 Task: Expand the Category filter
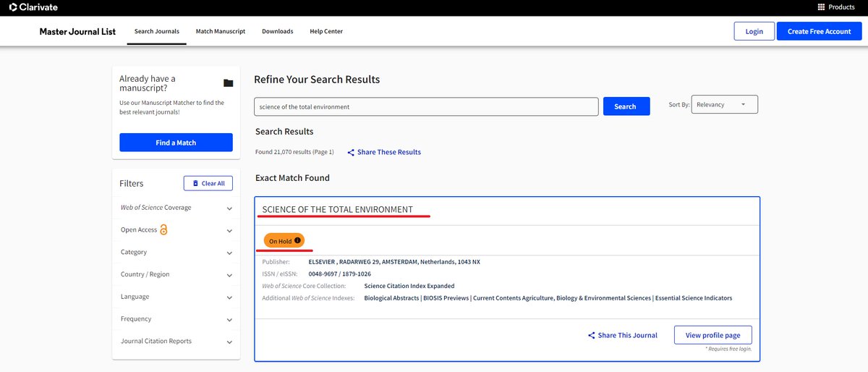(x=176, y=253)
